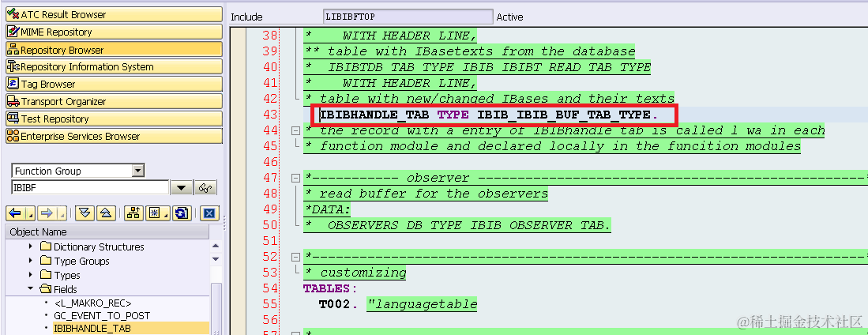Click the "languagetable" comment on line 55
868x335 pixels.
(422, 304)
